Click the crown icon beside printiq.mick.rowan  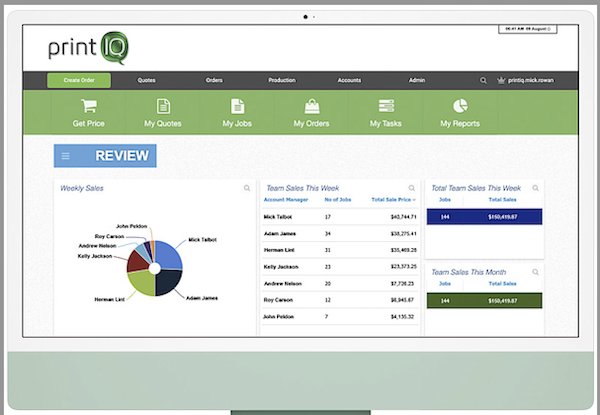pyautogui.click(x=501, y=80)
